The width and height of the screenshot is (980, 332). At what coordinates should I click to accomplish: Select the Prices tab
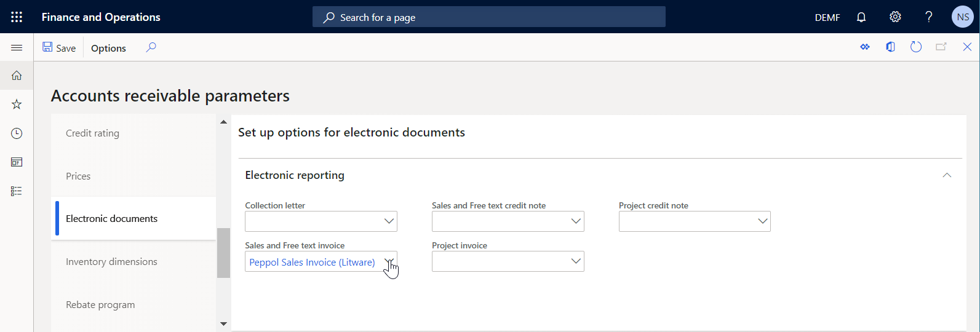[133, 176]
